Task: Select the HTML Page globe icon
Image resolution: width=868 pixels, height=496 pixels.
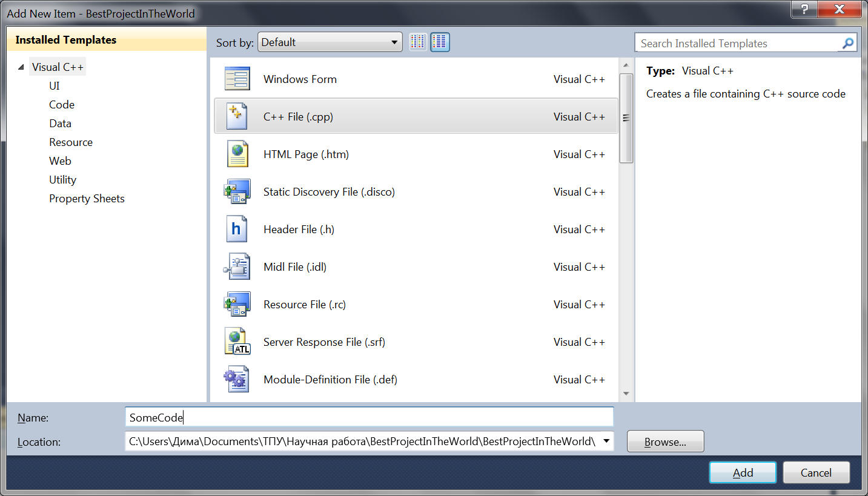Action: [x=237, y=154]
